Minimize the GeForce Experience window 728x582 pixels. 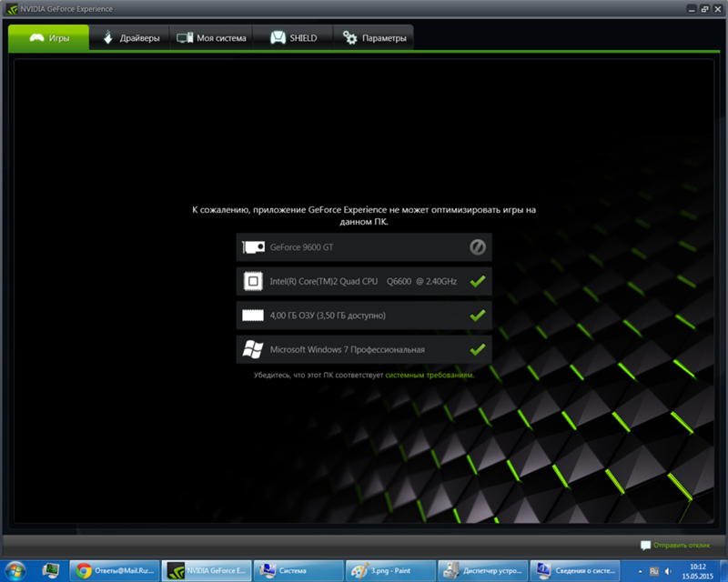692,9
